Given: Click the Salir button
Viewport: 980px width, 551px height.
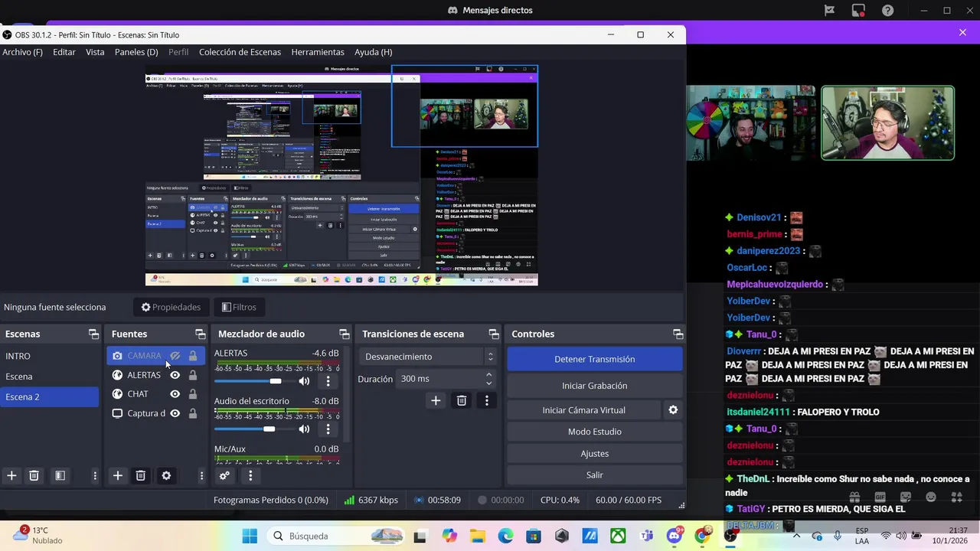Looking at the screenshot, I should pyautogui.click(x=594, y=475).
